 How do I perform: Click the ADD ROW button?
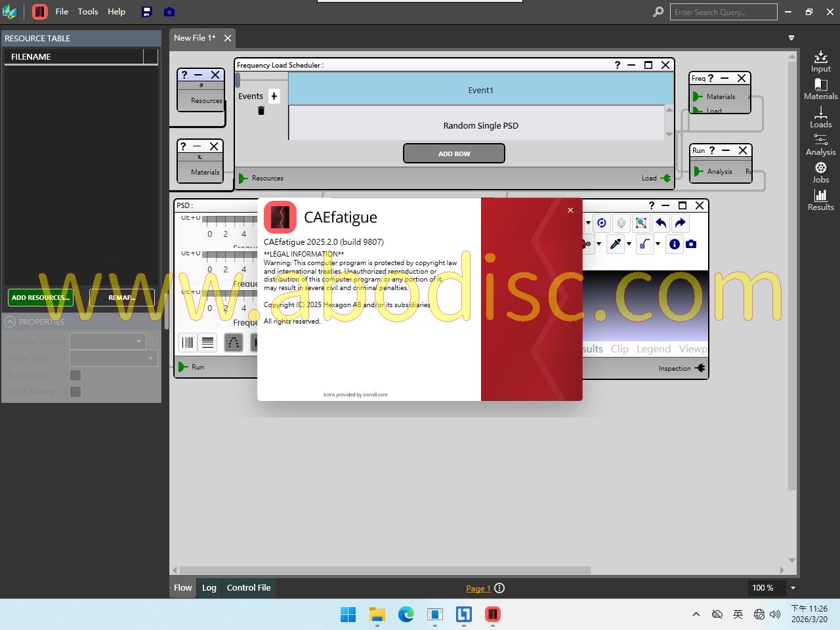[x=454, y=154]
